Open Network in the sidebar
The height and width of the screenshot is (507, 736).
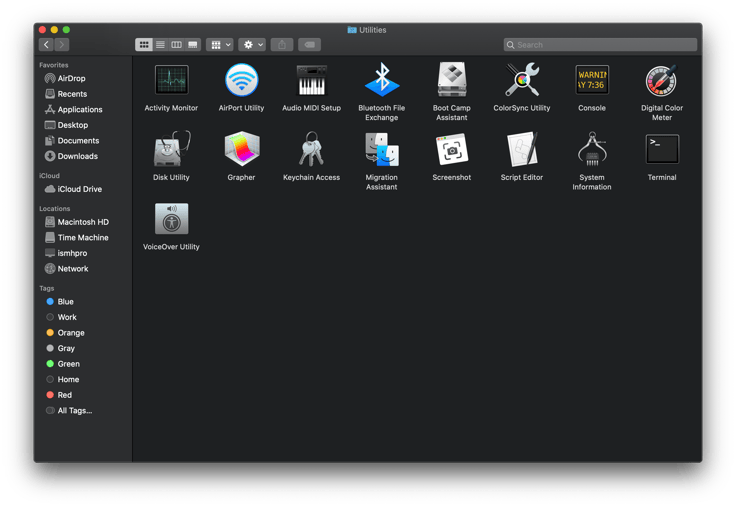click(67, 269)
